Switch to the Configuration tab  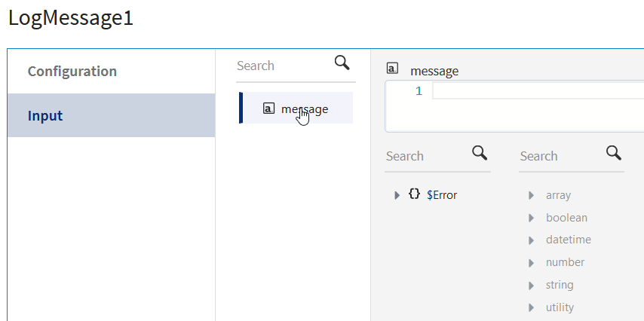pyautogui.click(x=72, y=72)
